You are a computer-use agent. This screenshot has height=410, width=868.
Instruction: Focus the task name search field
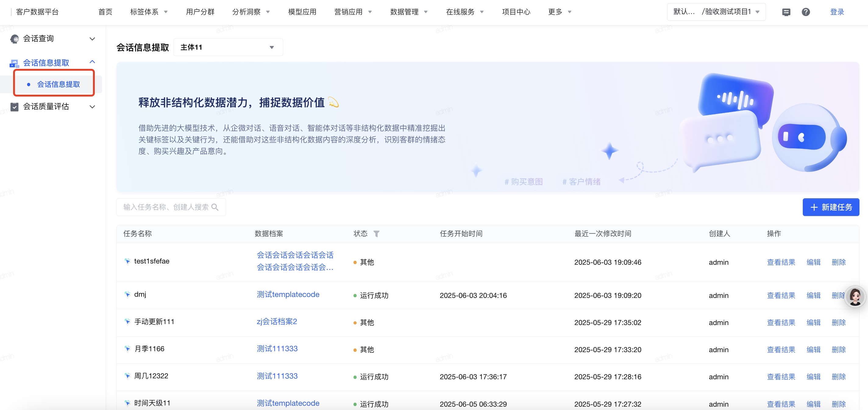click(x=171, y=207)
